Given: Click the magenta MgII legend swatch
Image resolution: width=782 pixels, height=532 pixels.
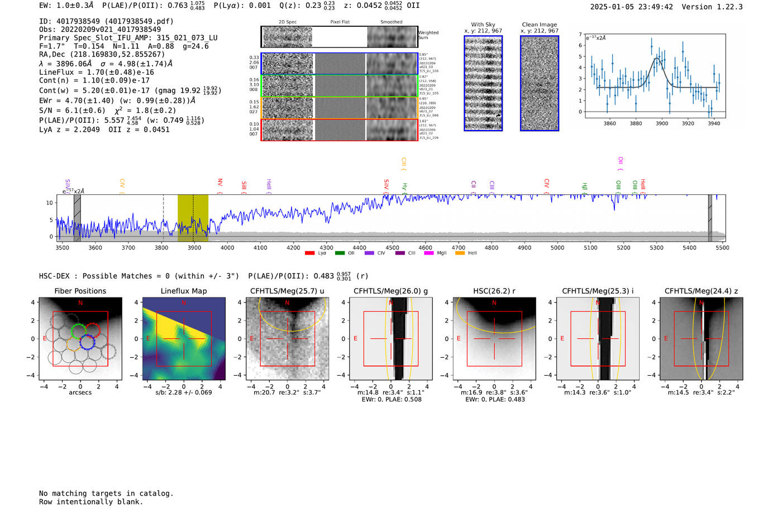Looking at the screenshot, I should pyautogui.click(x=429, y=253).
